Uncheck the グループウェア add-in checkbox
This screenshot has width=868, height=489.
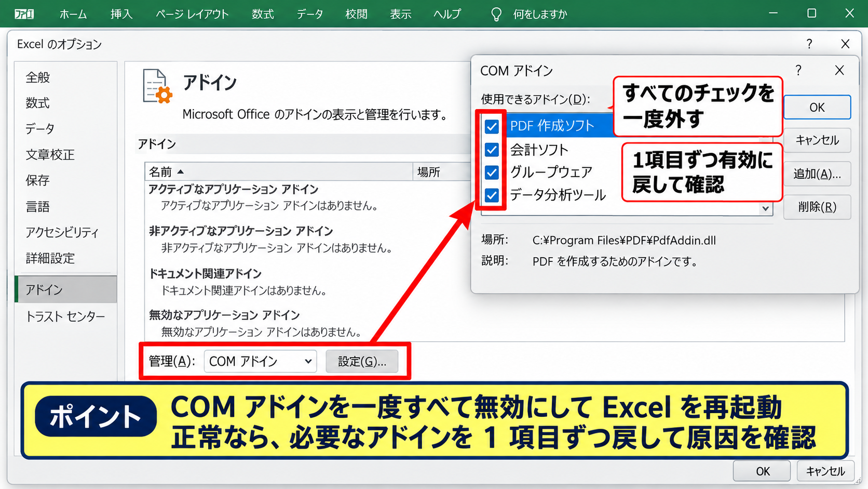[x=492, y=172]
